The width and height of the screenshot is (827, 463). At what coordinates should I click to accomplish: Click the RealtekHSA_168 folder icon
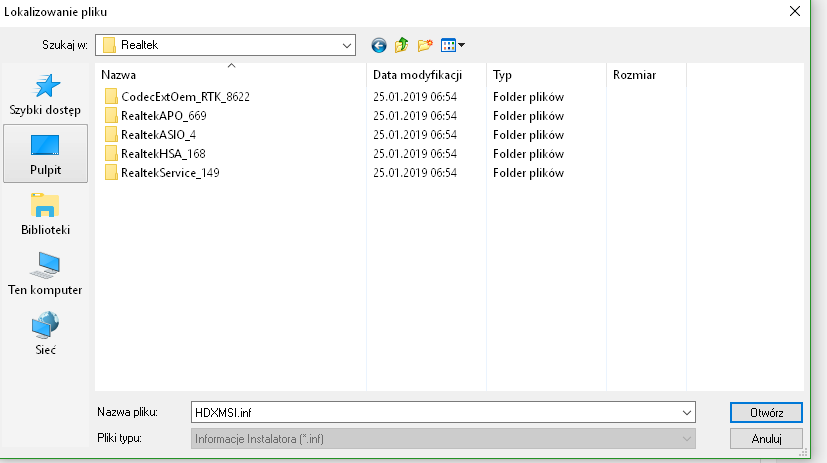click(111, 153)
